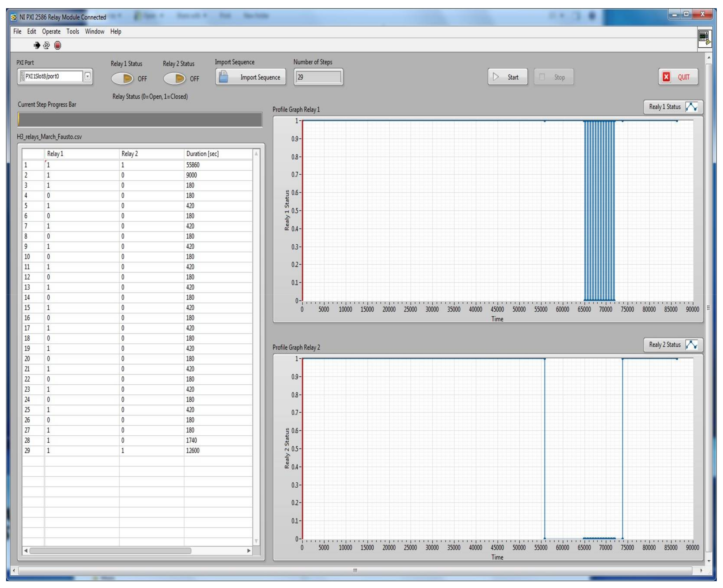
Task: Click the Run Continuously toolbar icon
Action: click(47, 45)
